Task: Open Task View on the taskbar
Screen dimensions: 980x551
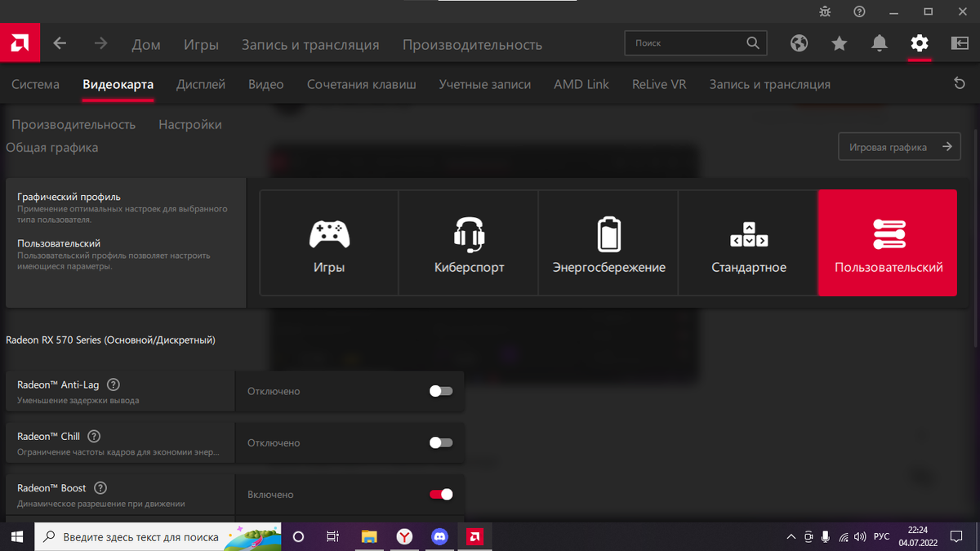Action: point(333,536)
